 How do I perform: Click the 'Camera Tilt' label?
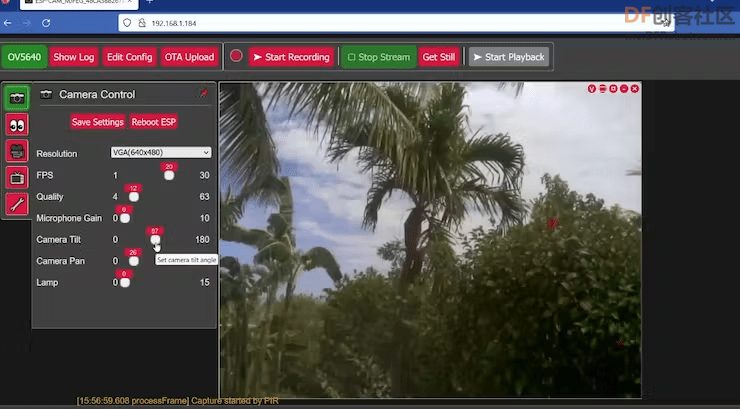coord(59,240)
